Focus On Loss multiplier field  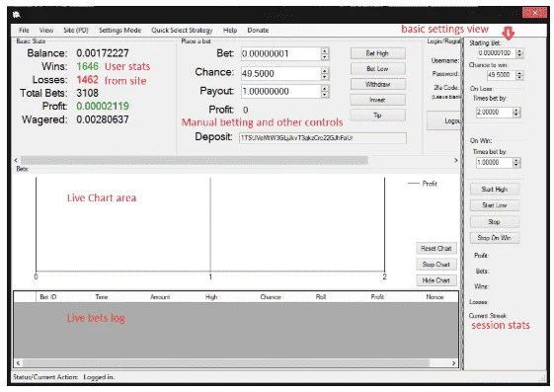click(495, 113)
